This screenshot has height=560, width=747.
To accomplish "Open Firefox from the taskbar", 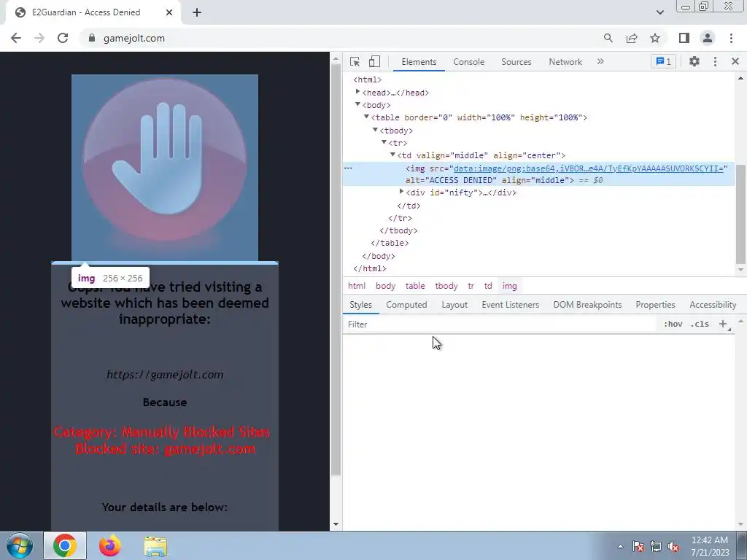I will pyautogui.click(x=110, y=545).
